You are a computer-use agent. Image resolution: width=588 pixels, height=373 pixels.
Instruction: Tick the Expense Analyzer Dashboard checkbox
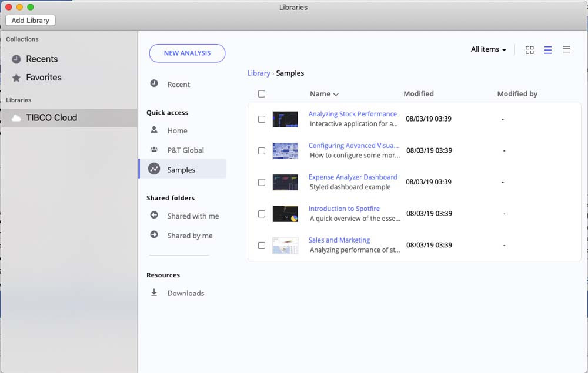coord(262,182)
